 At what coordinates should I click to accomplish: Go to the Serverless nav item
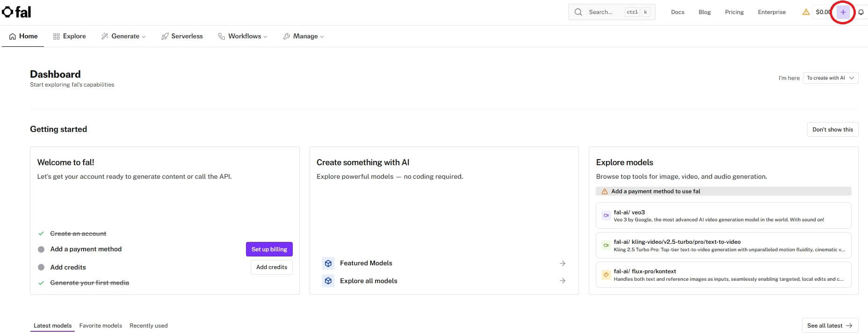[x=182, y=37]
